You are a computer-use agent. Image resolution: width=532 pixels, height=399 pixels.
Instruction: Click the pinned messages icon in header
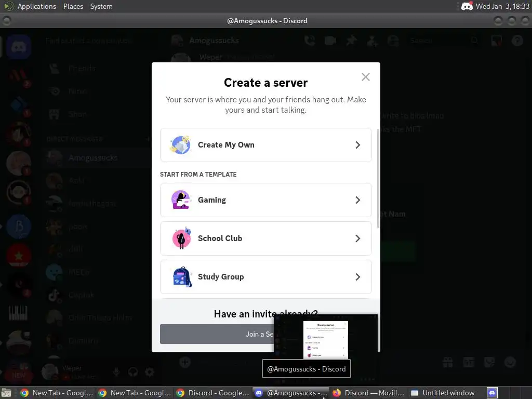[352, 41]
